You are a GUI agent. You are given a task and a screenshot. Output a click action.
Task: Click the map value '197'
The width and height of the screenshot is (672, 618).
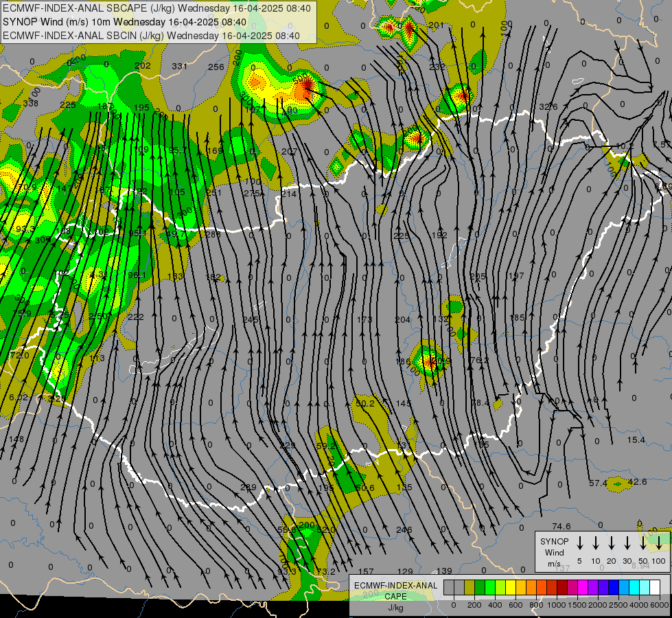(516, 276)
